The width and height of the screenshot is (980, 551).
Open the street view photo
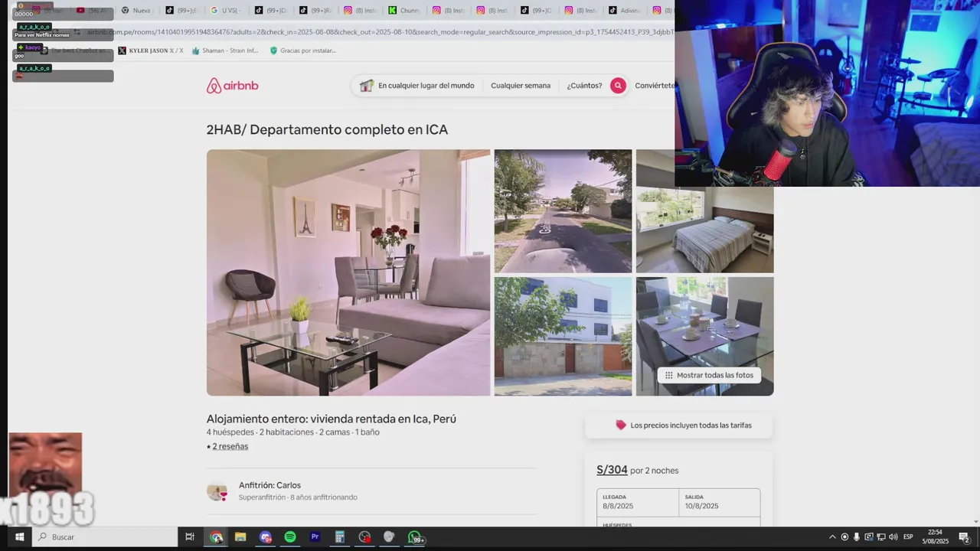[x=563, y=211]
